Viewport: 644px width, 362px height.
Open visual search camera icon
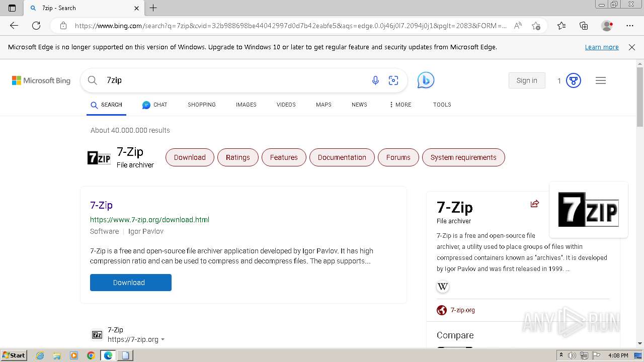[x=393, y=80]
